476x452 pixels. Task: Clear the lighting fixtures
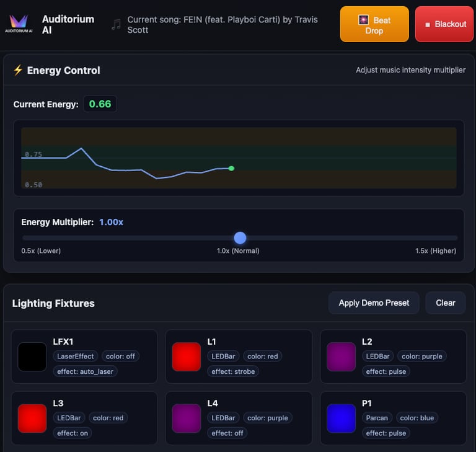[x=446, y=303]
